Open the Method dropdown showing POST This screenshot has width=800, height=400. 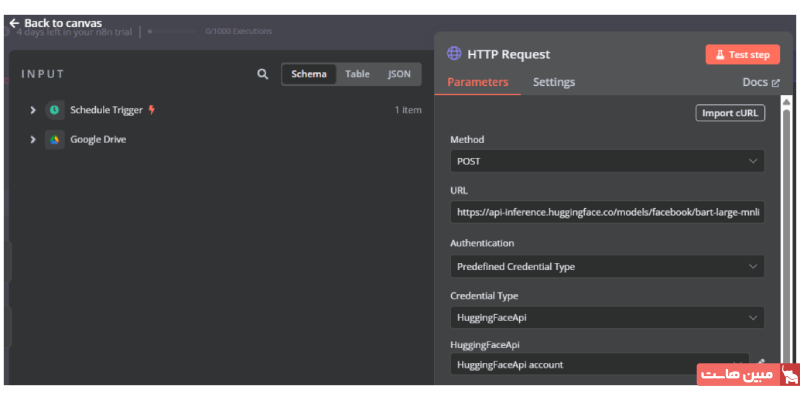click(607, 161)
